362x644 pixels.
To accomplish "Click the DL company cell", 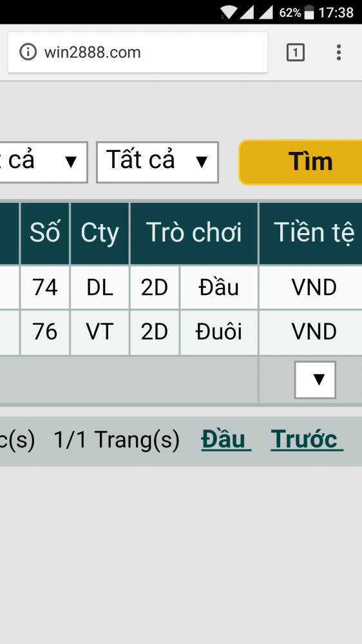I will click(x=100, y=287).
